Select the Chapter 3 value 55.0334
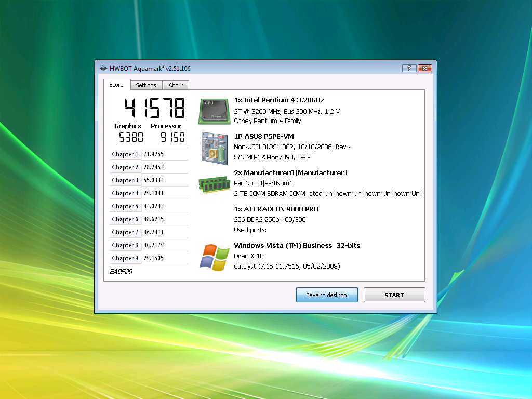The width and height of the screenshot is (532, 399). [154, 180]
